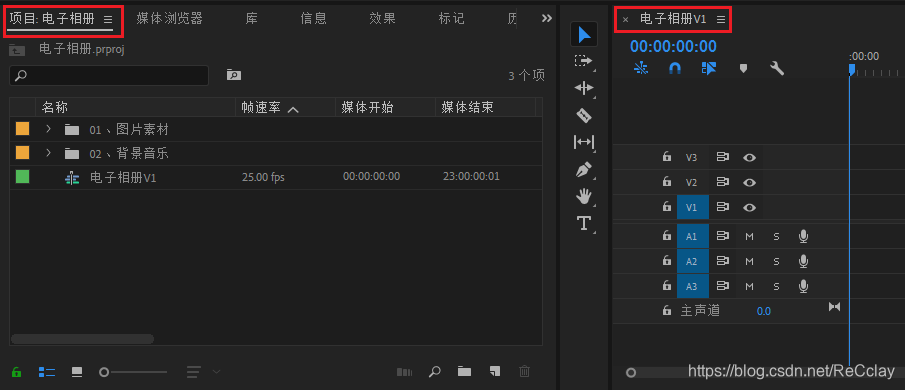905x390 pixels.
Task: Open timeline display settings wrench
Action: tap(777, 68)
